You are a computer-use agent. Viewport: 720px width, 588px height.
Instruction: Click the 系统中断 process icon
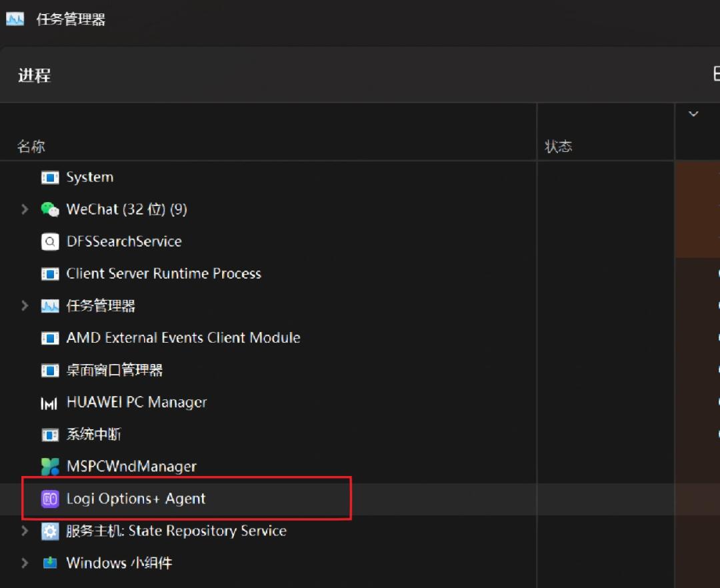[50, 435]
